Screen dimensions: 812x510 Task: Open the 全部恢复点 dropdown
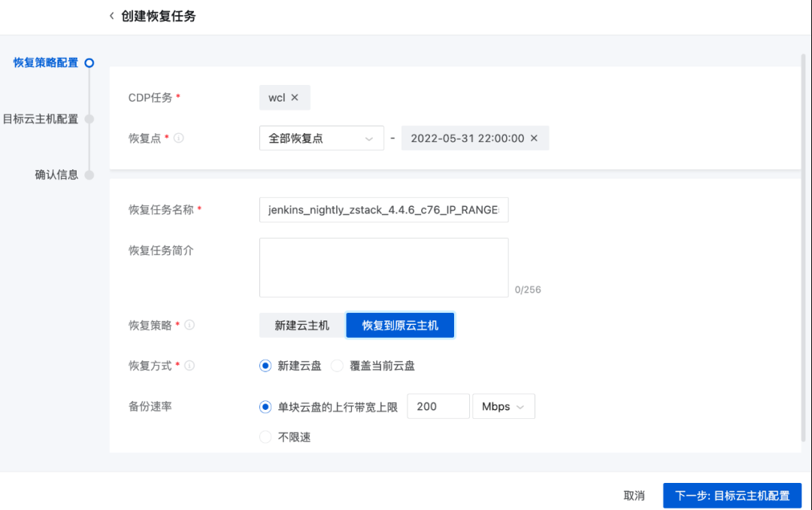(322, 138)
